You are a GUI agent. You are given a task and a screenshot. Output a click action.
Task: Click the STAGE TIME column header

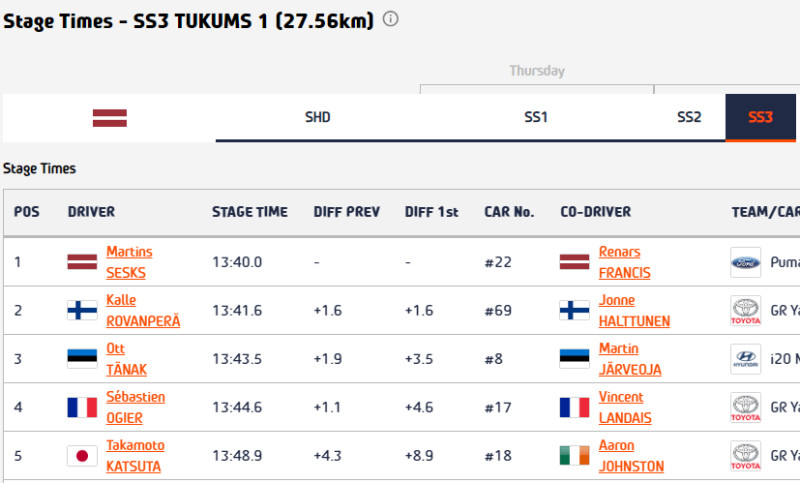click(x=250, y=212)
